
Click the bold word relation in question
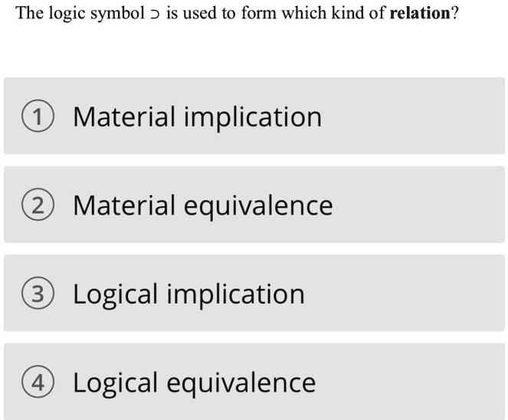tap(420, 13)
